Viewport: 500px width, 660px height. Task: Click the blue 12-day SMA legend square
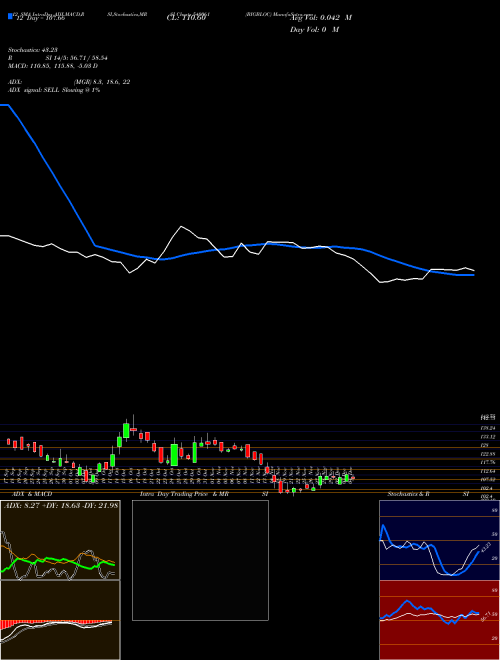coord(11,17)
